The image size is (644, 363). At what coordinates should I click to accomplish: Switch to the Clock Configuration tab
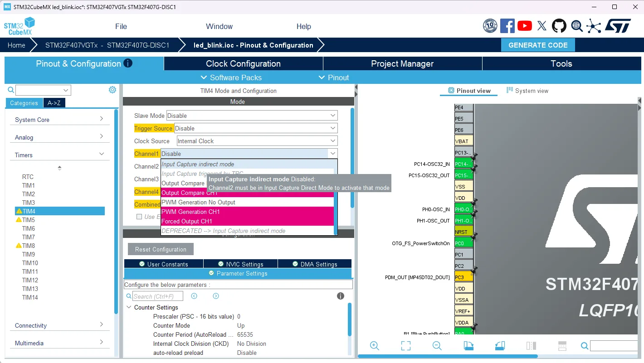point(244,63)
